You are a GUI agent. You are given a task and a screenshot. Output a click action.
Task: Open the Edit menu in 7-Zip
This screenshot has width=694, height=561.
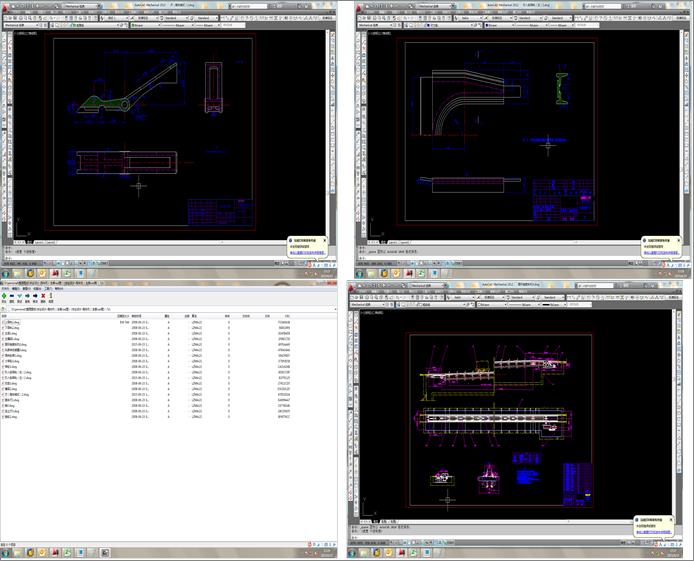click(15, 288)
